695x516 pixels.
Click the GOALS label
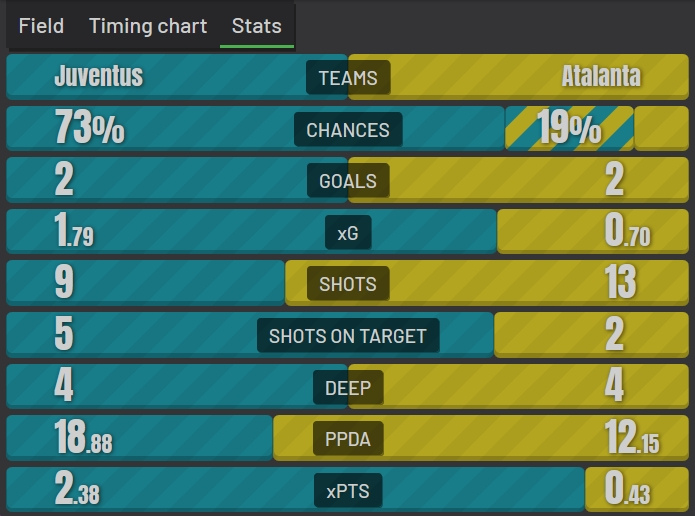click(348, 181)
